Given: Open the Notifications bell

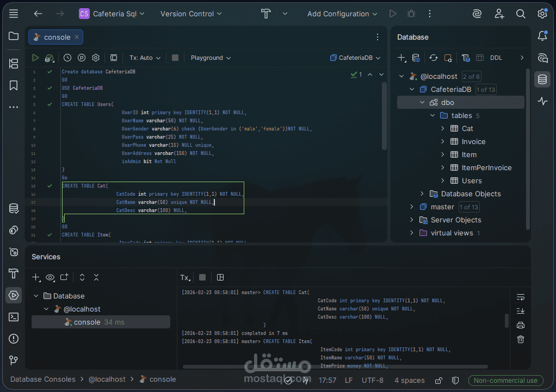Looking at the screenshot, I should (542, 36).
